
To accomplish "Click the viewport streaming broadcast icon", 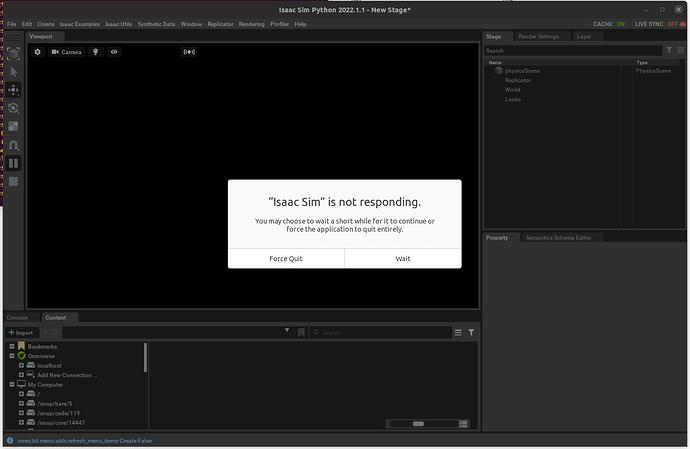I will [189, 52].
